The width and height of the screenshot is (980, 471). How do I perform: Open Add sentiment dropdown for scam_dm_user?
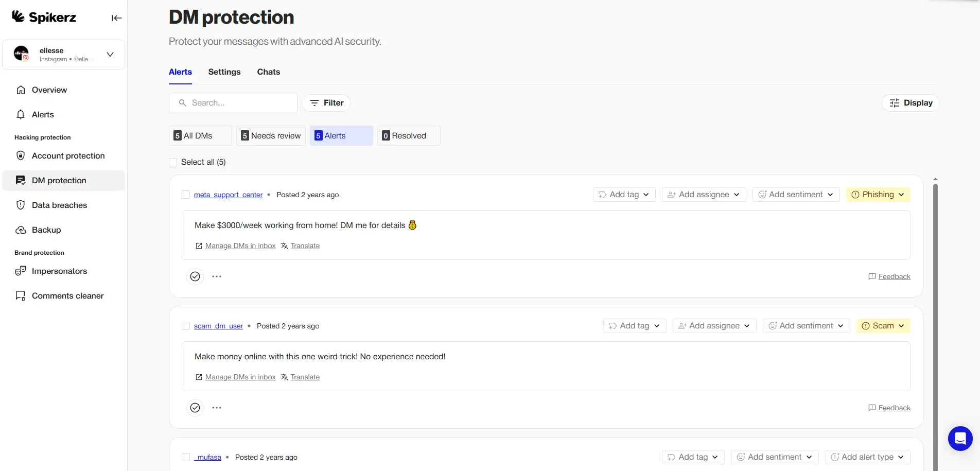[806, 326]
